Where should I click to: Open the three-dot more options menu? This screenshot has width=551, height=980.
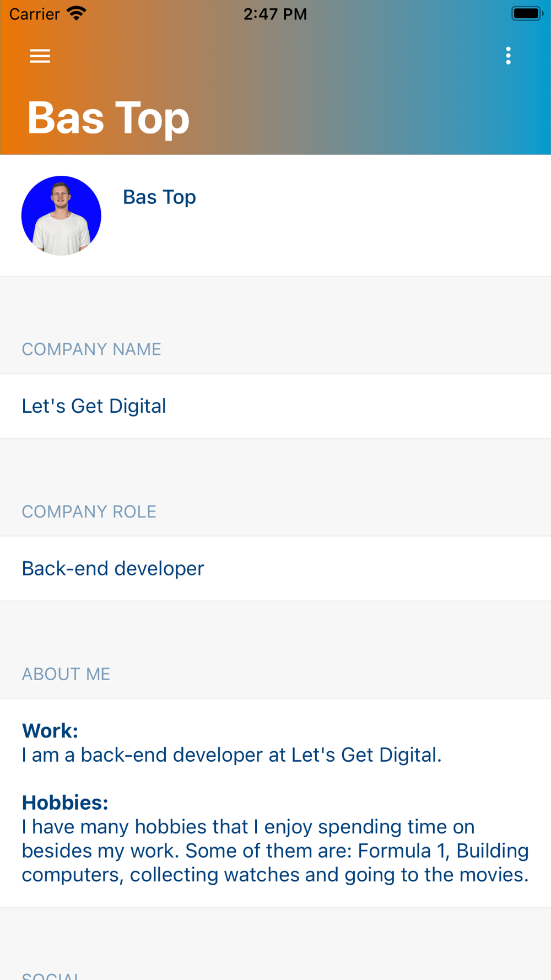(x=508, y=56)
